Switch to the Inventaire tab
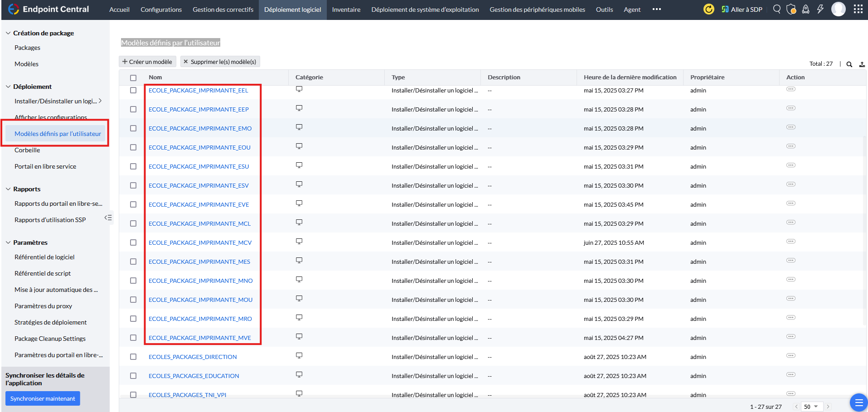This screenshot has height=412, width=868. (346, 10)
